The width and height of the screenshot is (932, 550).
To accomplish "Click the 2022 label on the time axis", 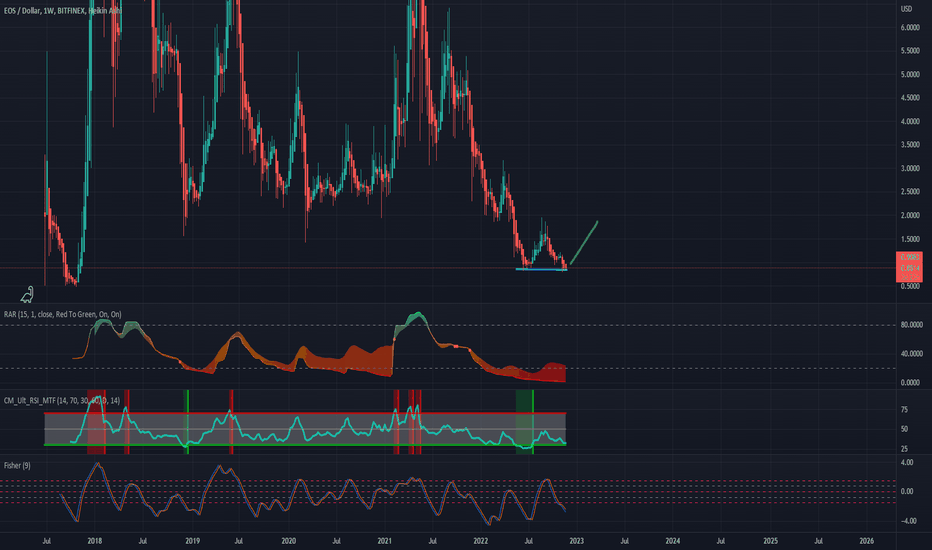I will tap(480, 541).
